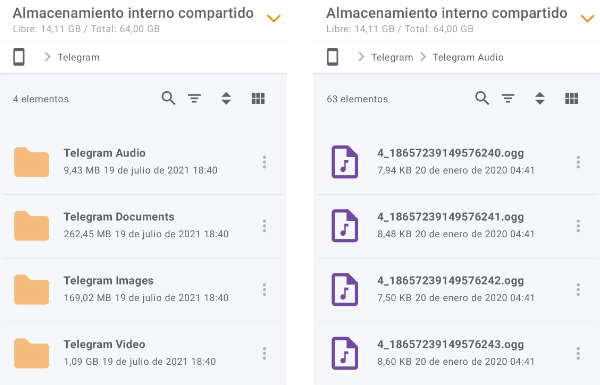Open search in the Telegram folder panel

coord(168,98)
